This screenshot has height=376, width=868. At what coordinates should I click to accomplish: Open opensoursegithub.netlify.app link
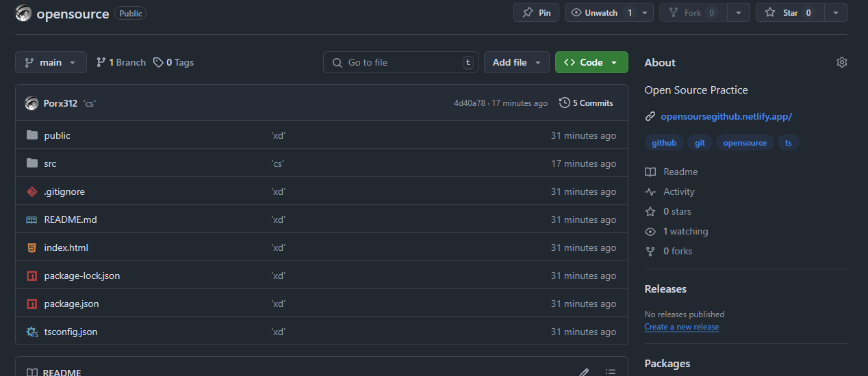(x=726, y=117)
